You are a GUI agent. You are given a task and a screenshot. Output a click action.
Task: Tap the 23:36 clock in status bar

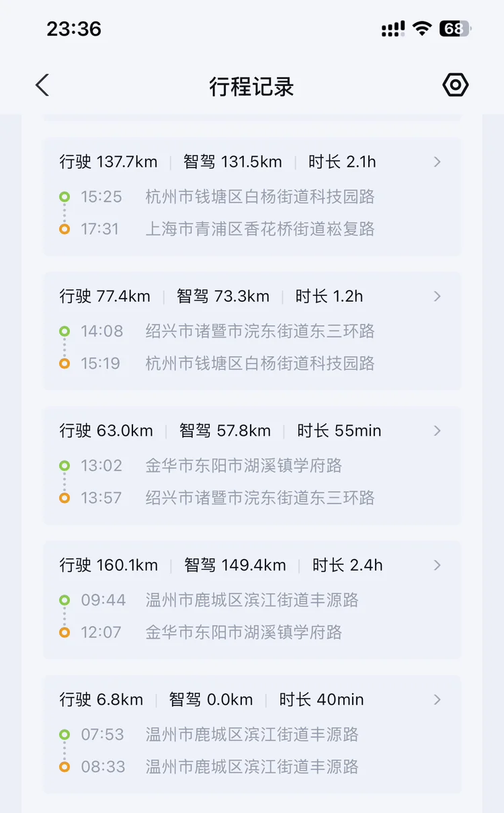tap(74, 28)
